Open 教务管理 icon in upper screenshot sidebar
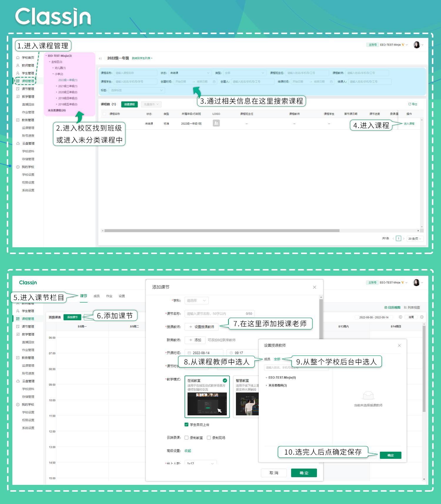Image resolution: width=441 pixels, height=504 pixels. pyautogui.click(x=18, y=120)
